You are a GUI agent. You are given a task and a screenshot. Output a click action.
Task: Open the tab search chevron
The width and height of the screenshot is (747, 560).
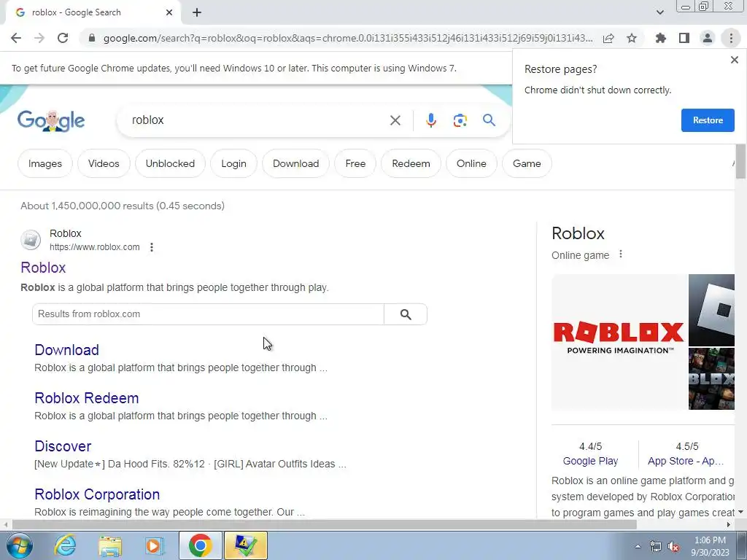point(659,12)
